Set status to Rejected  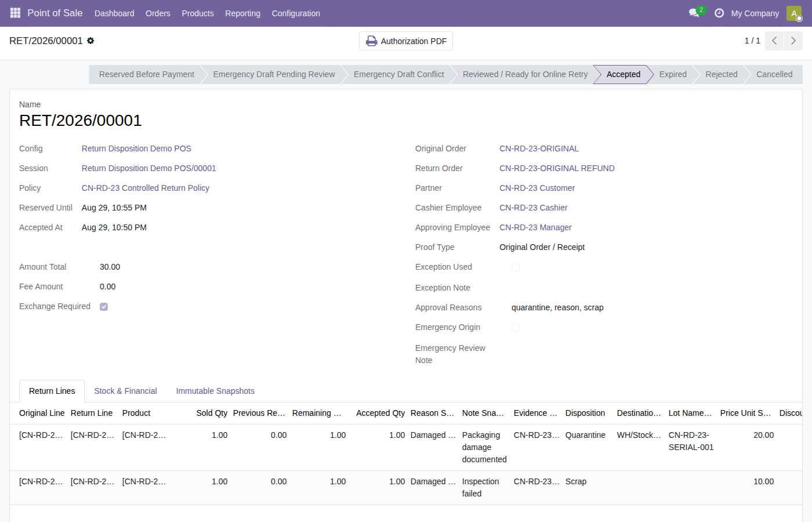click(x=722, y=74)
